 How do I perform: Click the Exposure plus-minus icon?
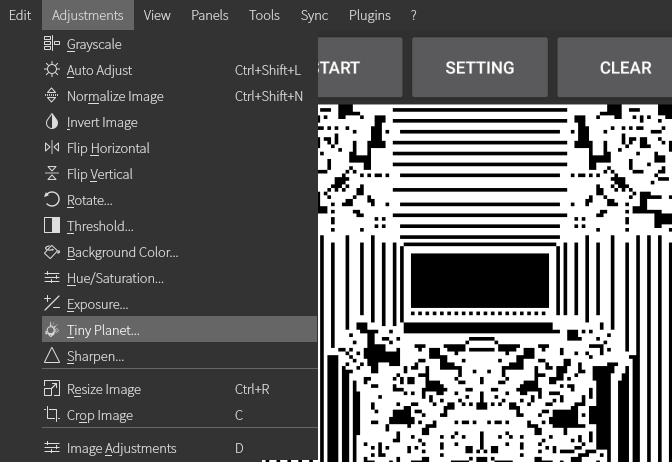(x=52, y=303)
